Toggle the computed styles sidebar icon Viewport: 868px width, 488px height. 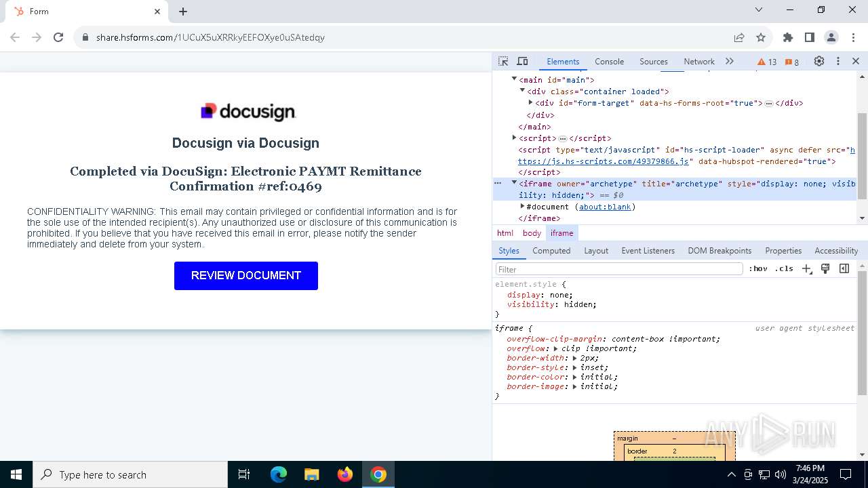click(x=844, y=268)
